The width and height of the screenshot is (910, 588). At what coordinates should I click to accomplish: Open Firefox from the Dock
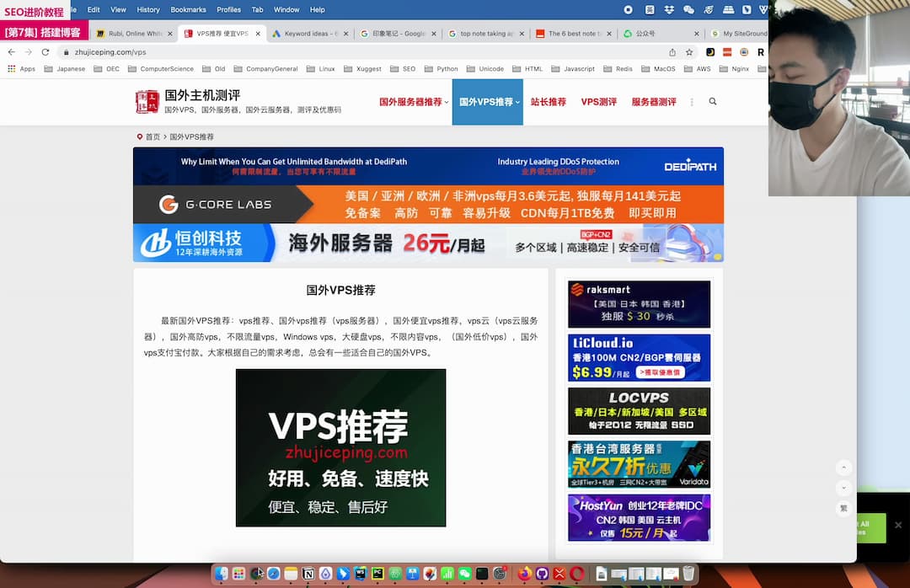524,574
